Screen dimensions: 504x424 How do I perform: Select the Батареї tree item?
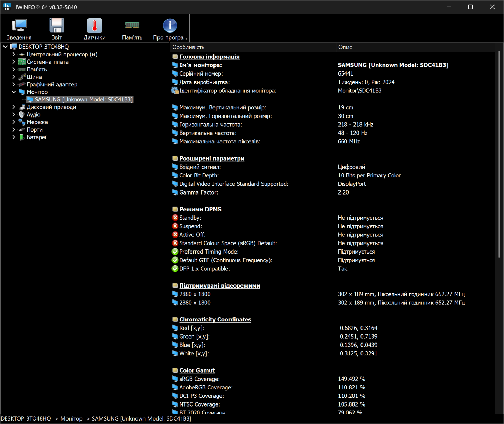[x=37, y=137]
